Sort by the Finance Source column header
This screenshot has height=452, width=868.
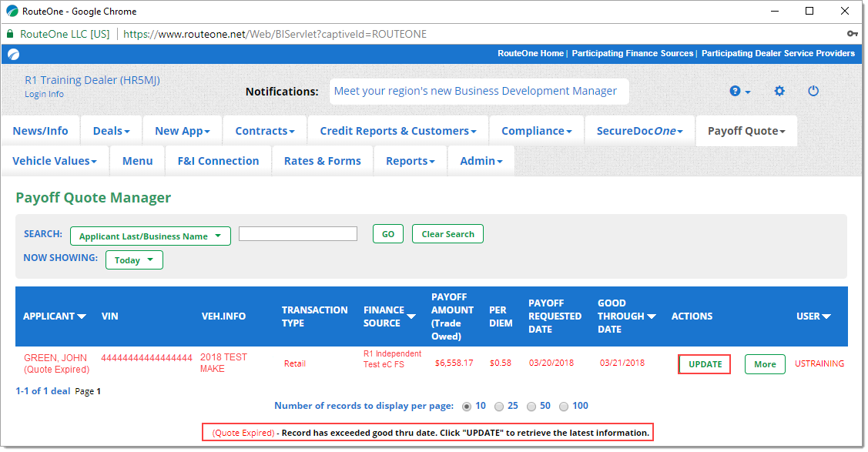tap(390, 316)
